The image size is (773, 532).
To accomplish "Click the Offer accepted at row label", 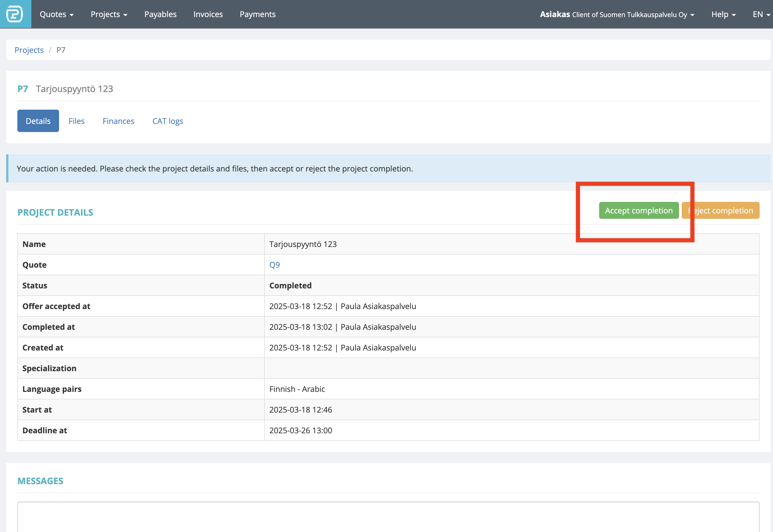I will 56,306.
